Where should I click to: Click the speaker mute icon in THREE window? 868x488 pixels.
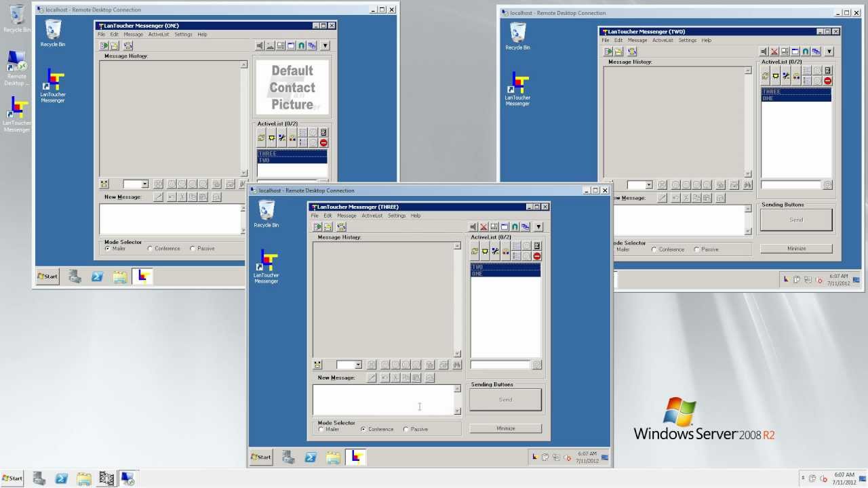point(474,226)
